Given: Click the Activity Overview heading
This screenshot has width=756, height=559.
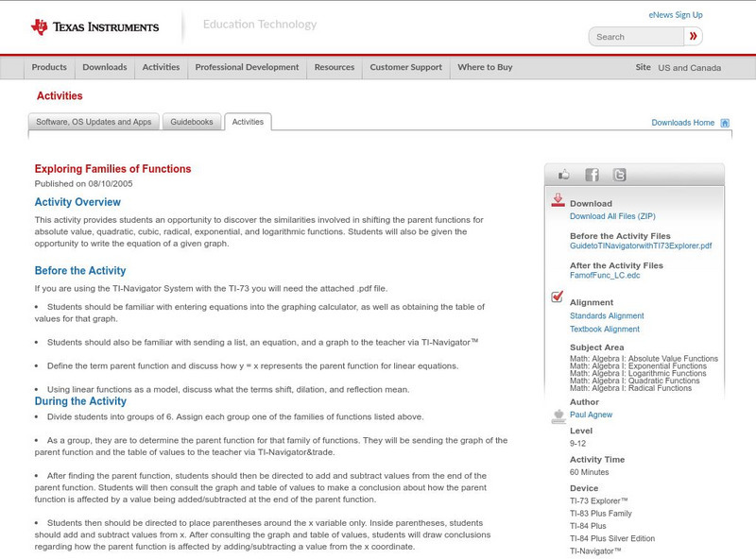Looking at the screenshot, I should (x=77, y=202).
